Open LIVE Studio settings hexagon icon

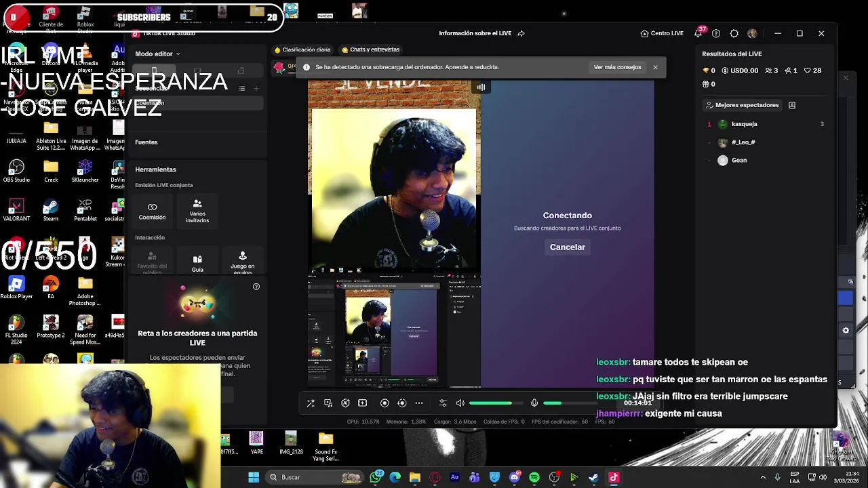coord(734,33)
